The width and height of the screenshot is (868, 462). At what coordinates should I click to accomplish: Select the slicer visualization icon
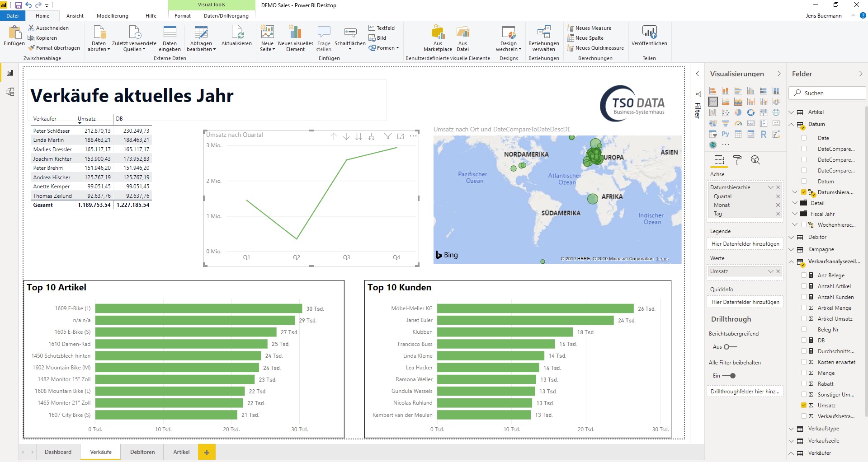point(713,134)
